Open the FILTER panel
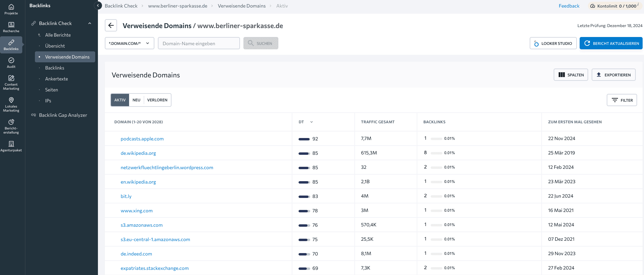The height and width of the screenshot is (275, 644). coord(622,100)
